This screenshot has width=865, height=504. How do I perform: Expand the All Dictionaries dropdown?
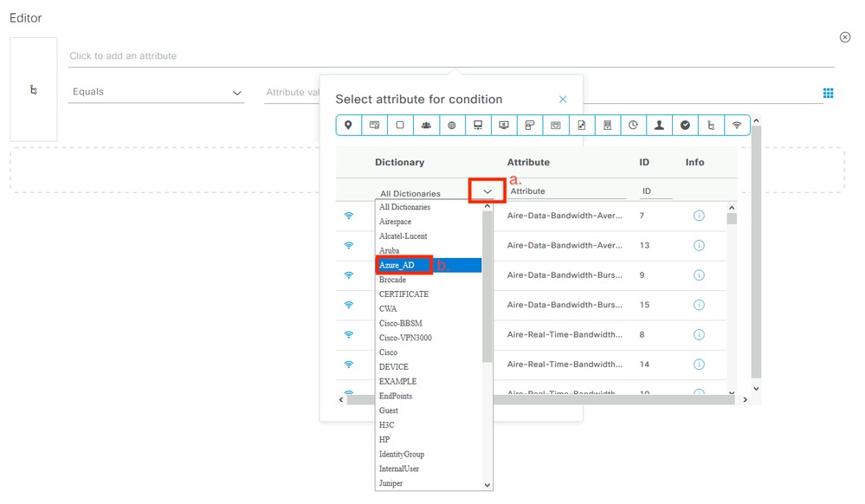point(488,191)
